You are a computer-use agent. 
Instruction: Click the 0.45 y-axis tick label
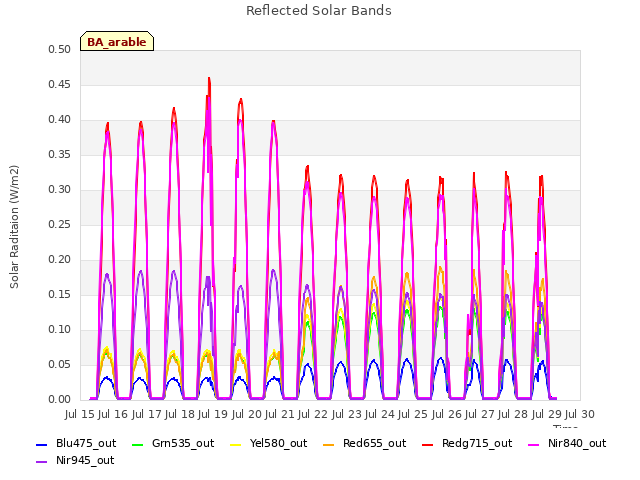(x=60, y=85)
